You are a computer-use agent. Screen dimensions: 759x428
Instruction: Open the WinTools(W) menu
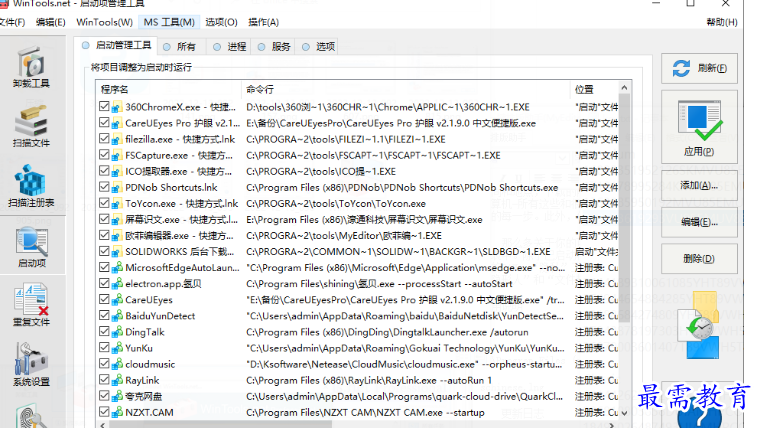point(105,22)
